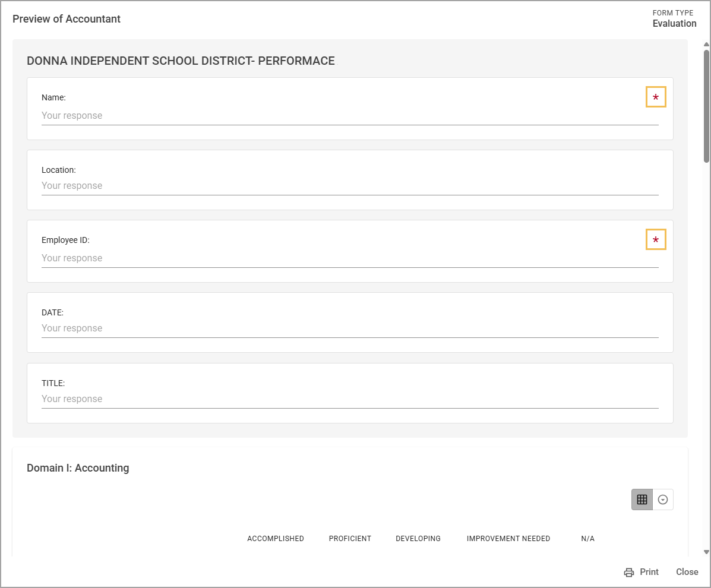Image resolution: width=711 pixels, height=588 pixels.
Task: Click the FORM TYPE caption
Action: click(673, 12)
